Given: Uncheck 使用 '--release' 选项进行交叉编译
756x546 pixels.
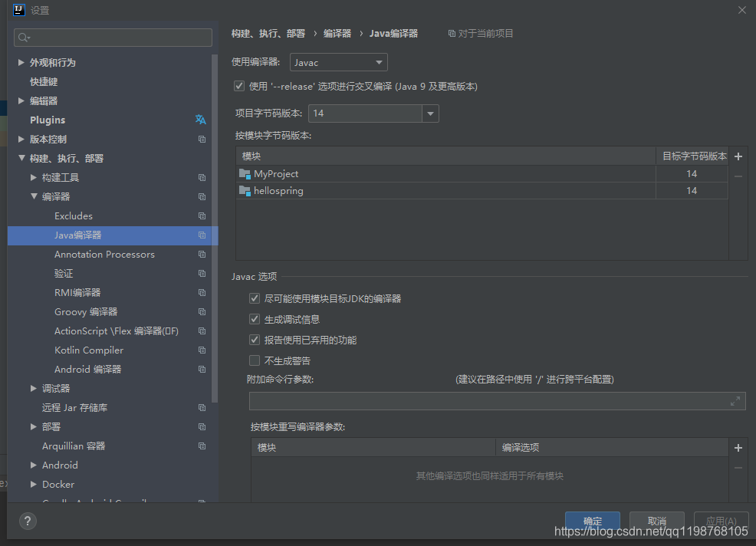Looking at the screenshot, I should [239, 86].
